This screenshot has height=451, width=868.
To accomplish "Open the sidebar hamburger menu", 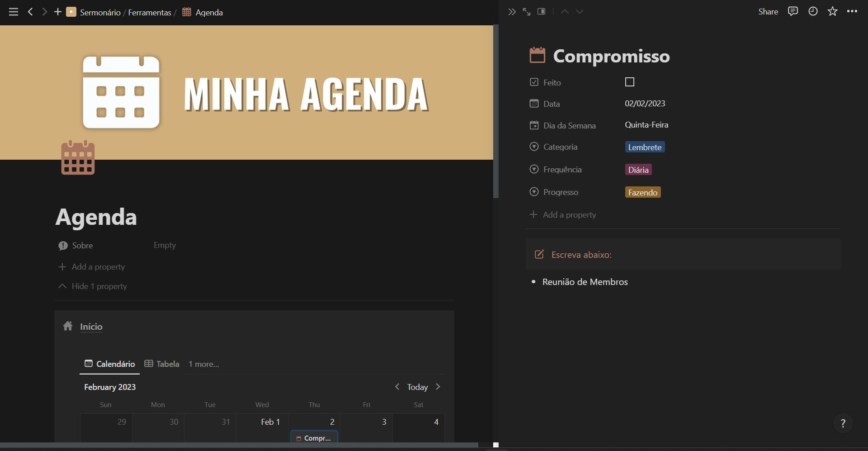I will click(x=14, y=12).
